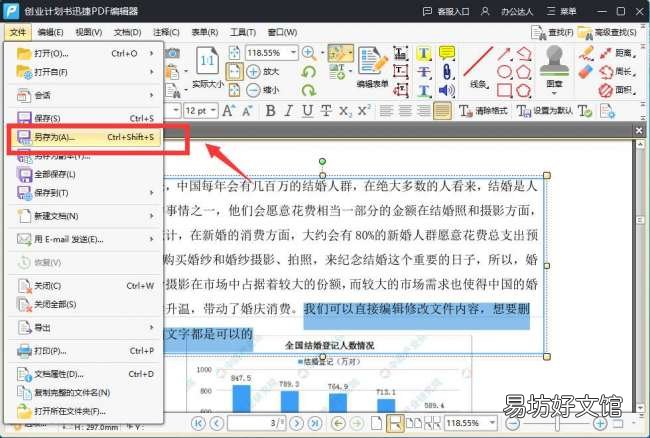The height and width of the screenshot is (438, 650).
Task: Expand the 会话 submenu
Action: pyautogui.click(x=84, y=95)
